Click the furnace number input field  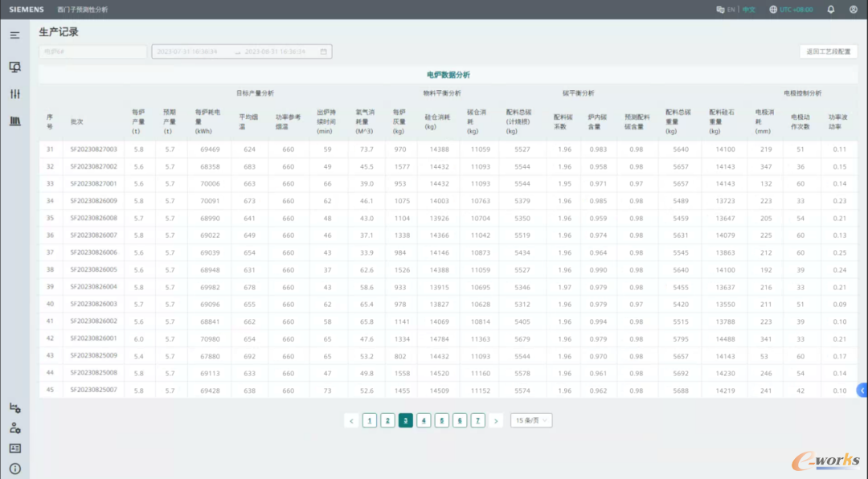coord(92,51)
